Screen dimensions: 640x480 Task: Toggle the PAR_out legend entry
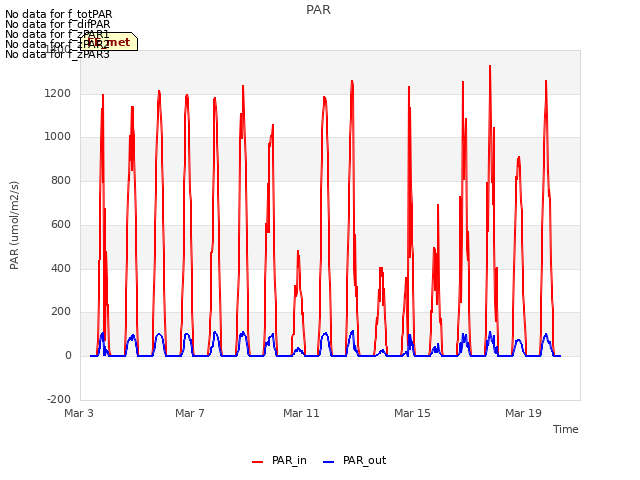pyautogui.click(x=354, y=460)
